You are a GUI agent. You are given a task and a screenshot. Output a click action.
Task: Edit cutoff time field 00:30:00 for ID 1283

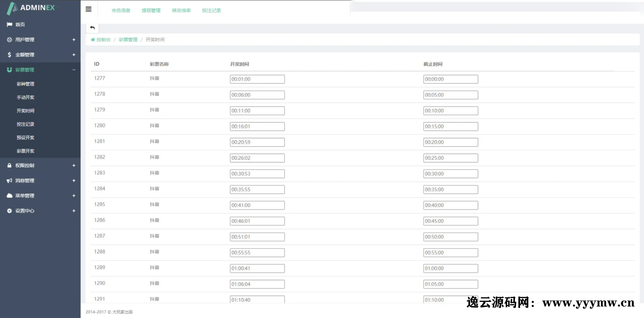pyautogui.click(x=450, y=174)
